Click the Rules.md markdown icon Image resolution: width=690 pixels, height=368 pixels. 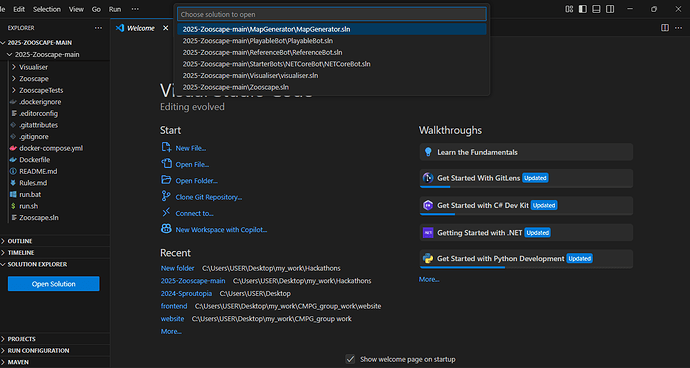[x=13, y=183]
